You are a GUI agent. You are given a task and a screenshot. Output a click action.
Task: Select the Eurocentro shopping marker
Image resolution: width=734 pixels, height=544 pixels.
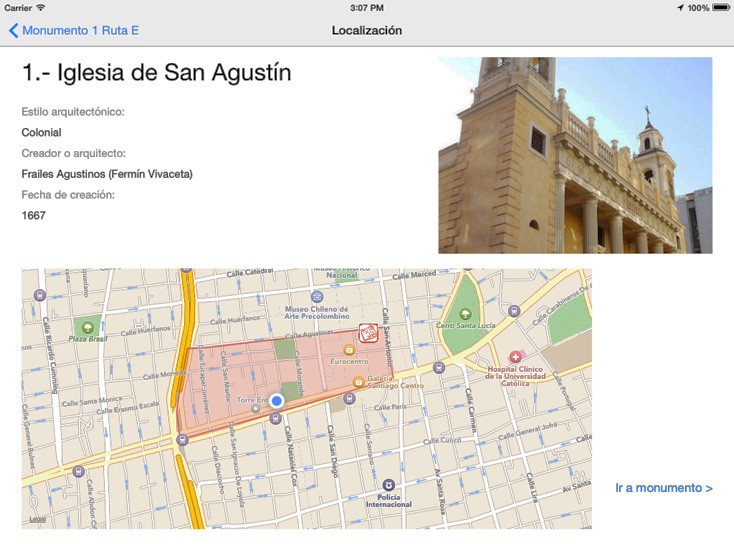pos(350,351)
